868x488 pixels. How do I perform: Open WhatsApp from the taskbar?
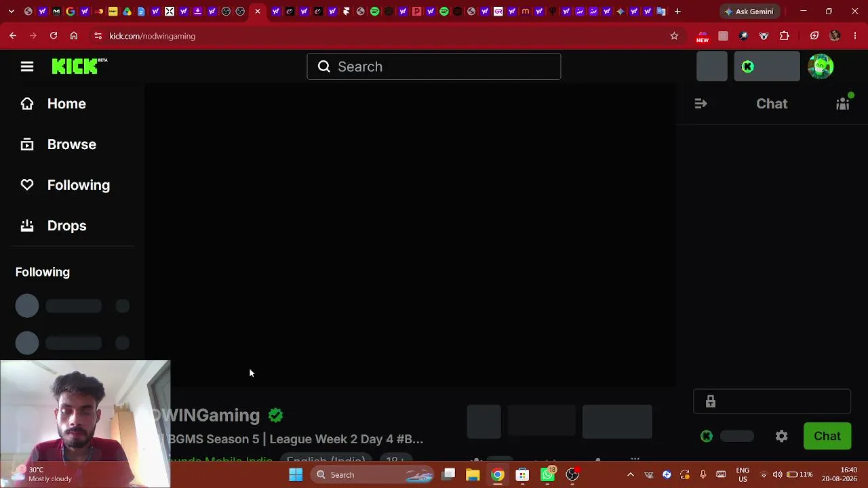point(547,474)
